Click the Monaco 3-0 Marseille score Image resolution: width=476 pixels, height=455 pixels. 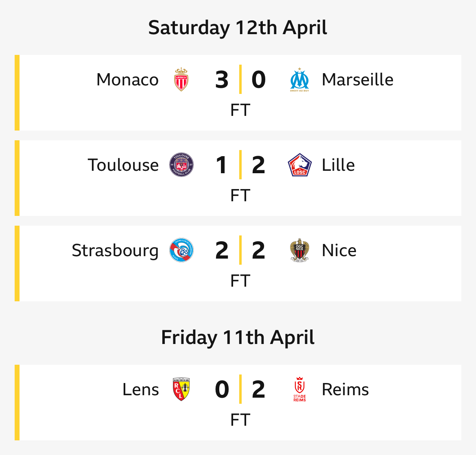coord(240,79)
